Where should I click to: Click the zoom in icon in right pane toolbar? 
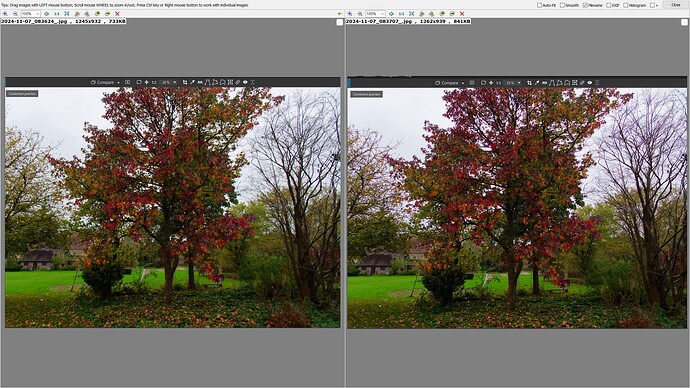click(349, 14)
